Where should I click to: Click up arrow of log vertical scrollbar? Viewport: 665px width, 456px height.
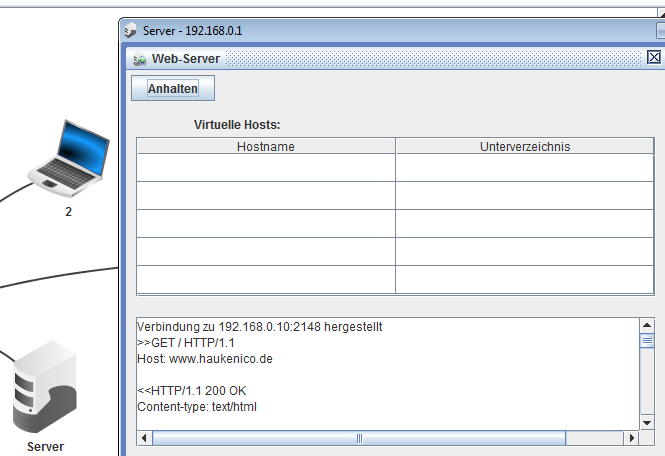(x=647, y=325)
